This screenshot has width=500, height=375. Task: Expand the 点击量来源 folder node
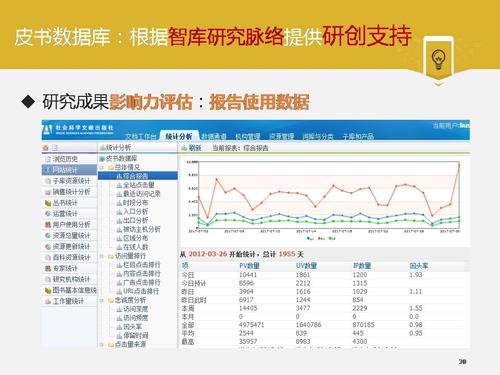tap(102, 345)
